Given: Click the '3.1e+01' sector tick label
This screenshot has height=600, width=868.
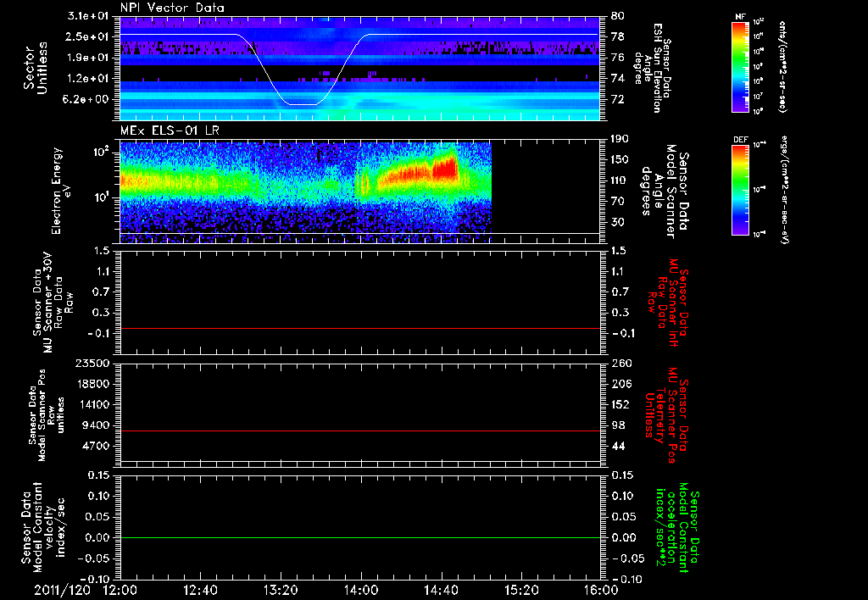Looking at the screenshot, I should click(x=88, y=16).
